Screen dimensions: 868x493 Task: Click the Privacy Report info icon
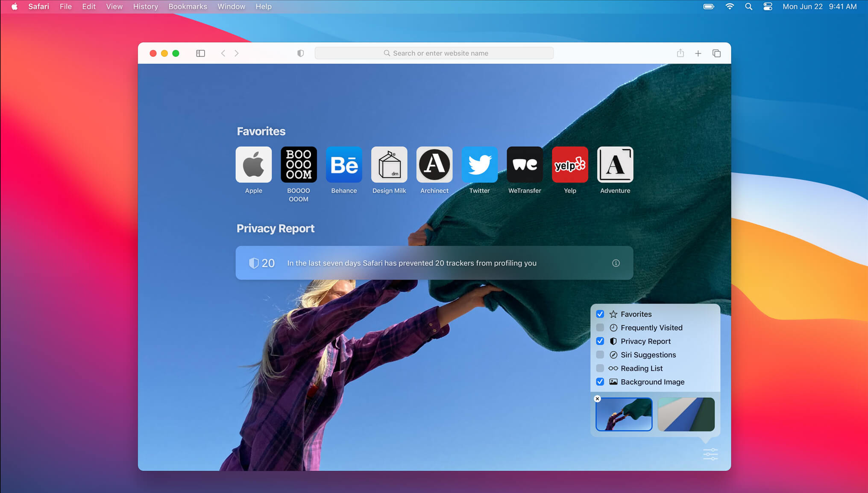click(x=616, y=263)
